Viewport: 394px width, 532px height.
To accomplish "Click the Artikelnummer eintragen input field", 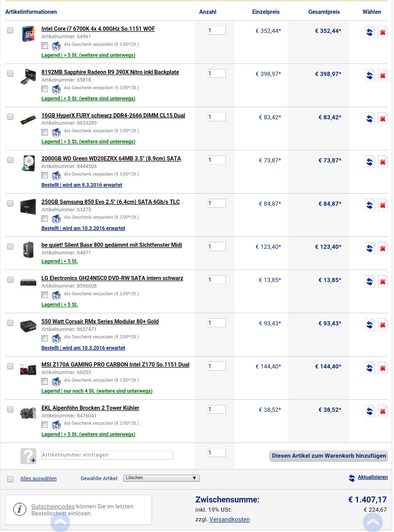I will (x=107, y=455).
